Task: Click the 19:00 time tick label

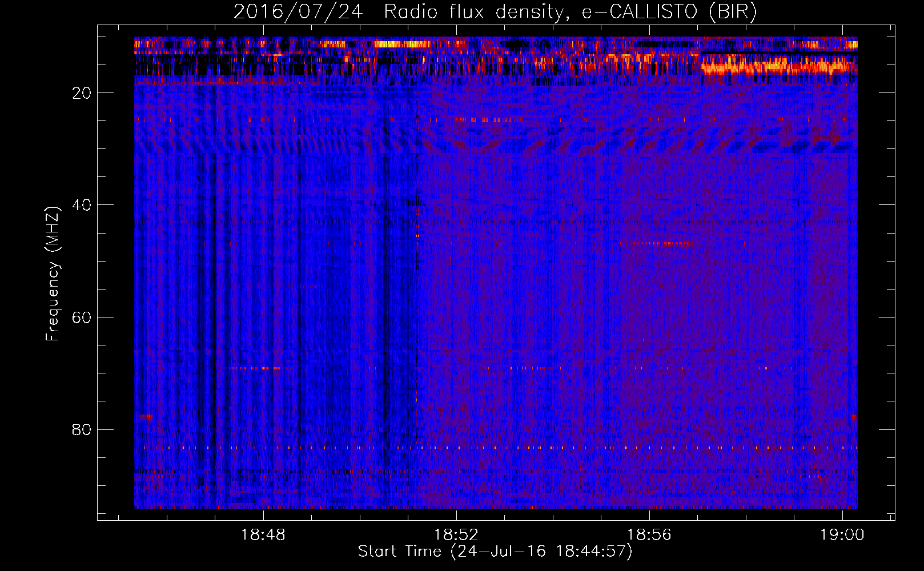Action: 842,535
